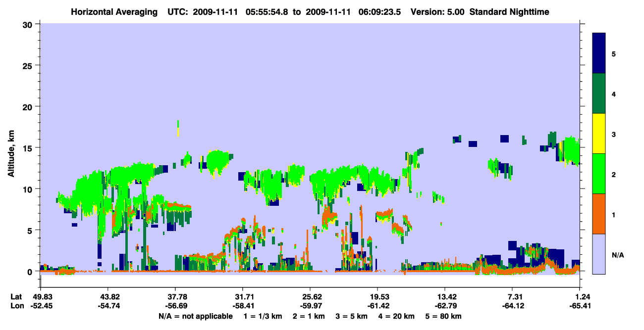Click colorbar label 1
This screenshot has height=330, width=644.
pos(614,215)
